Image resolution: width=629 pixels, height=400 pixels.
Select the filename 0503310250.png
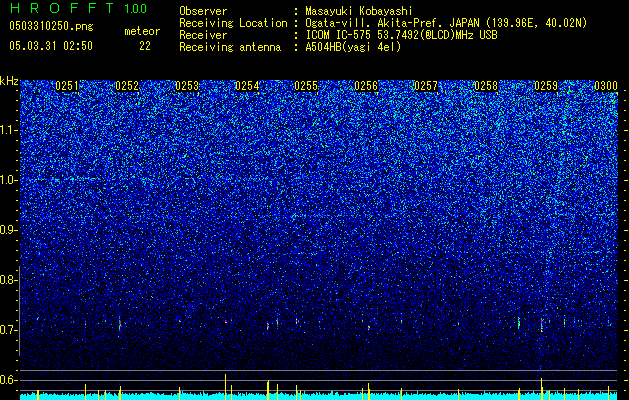coord(51,26)
